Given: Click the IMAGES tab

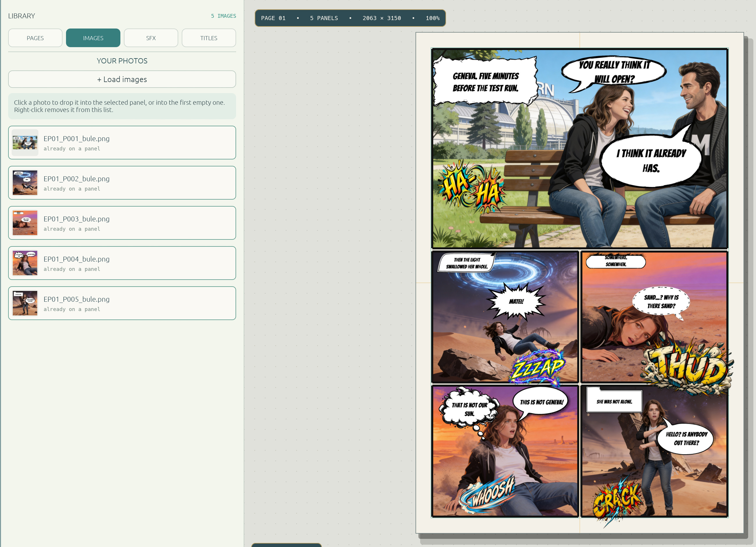Looking at the screenshot, I should (93, 38).
